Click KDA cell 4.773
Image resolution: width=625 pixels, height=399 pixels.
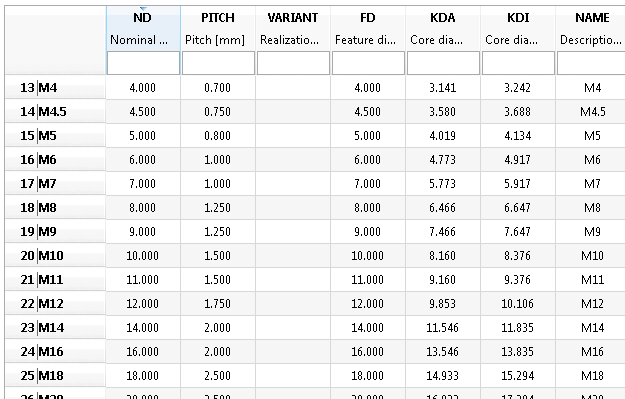click(443, 159)
